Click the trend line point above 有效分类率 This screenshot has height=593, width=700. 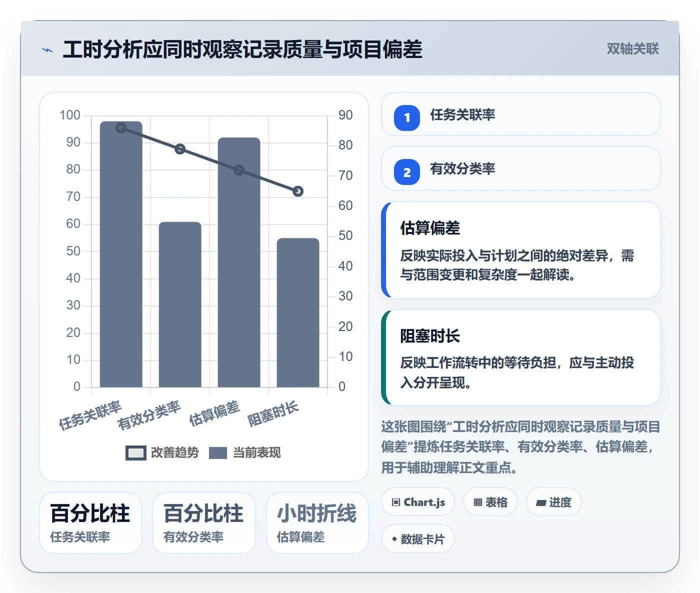[x=180, y=149]
